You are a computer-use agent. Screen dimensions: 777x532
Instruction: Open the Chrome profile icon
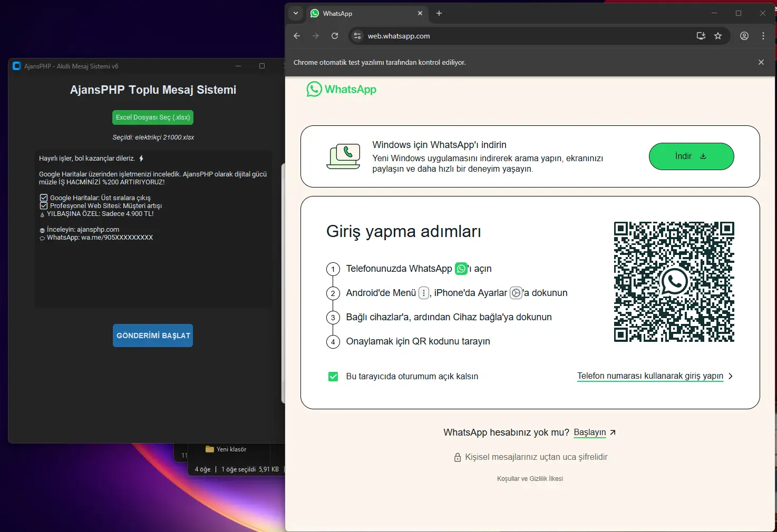[x=744, y=36]
